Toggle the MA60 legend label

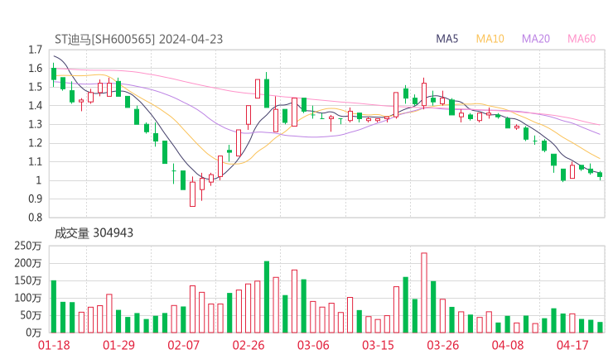pyautogui.click(x=582, y=39)
